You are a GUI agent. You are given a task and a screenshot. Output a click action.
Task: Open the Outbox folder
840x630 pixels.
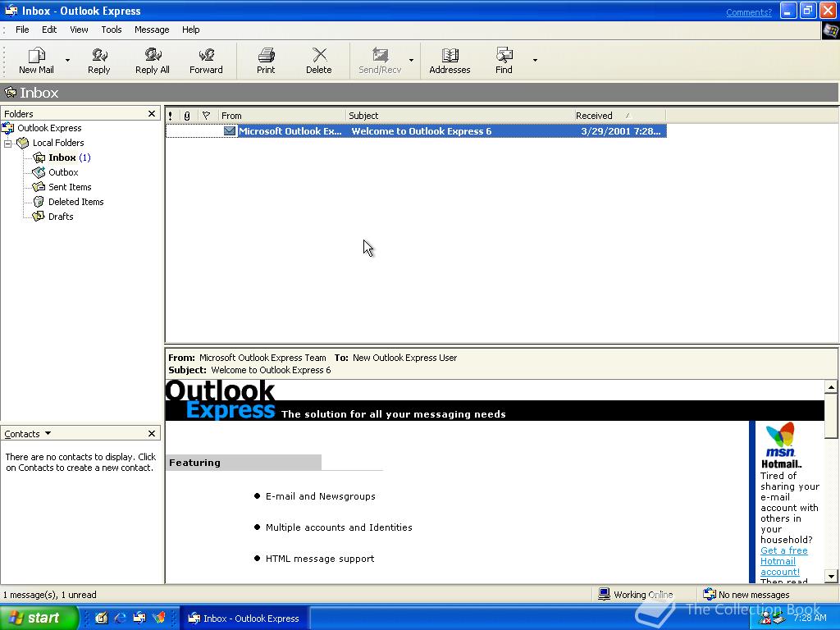pyautogui.click(x=63, y=172)
